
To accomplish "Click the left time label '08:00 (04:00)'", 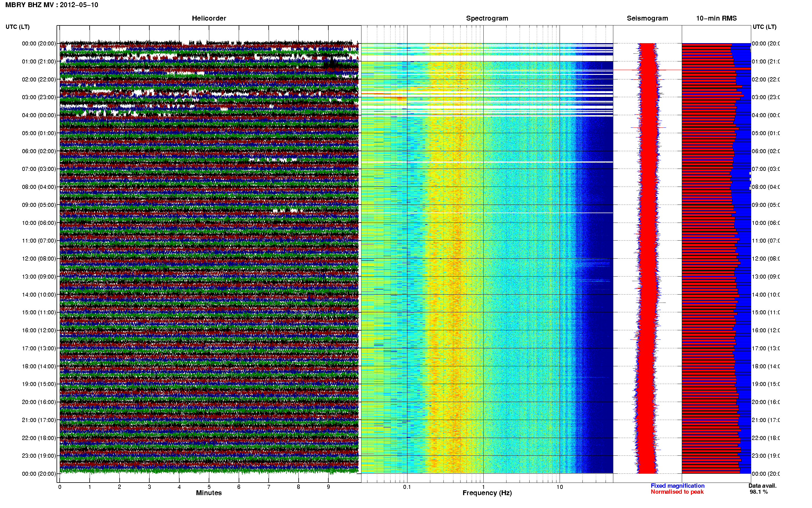I will [39, 187].
